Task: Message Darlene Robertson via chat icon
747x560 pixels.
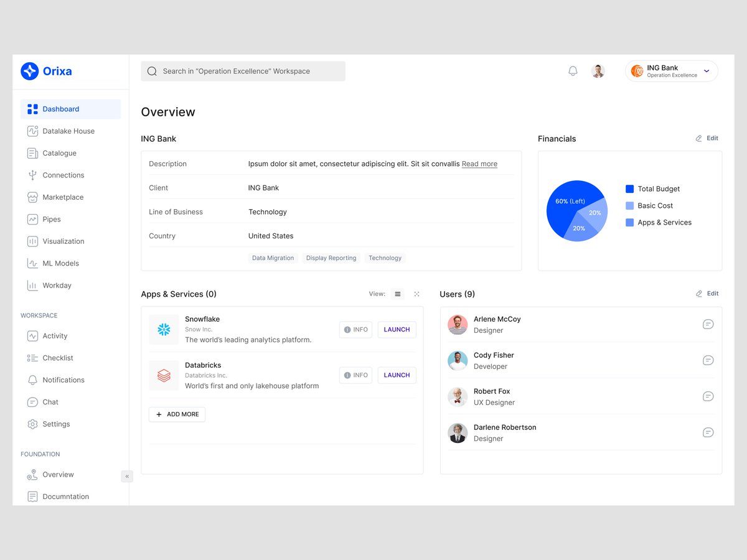Action: (x=708, y=432)
